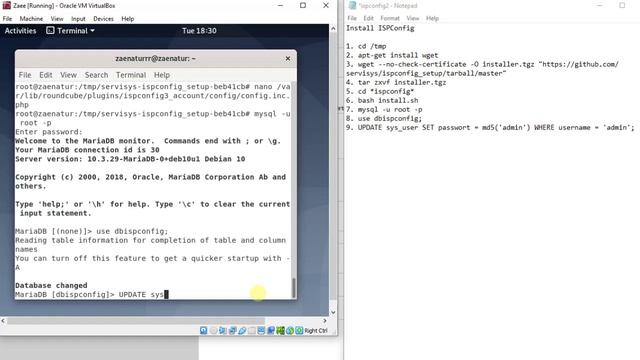The height and width of the screenshot is (360, 640).
Task: Open the terminal's View menu
Action: [69, 75]
